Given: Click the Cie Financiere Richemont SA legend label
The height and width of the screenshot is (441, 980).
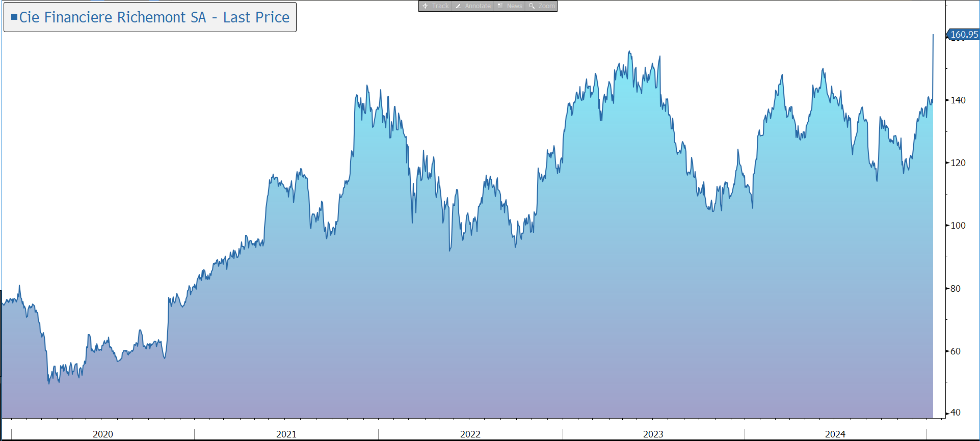Looking at the screenshot, I should point(154,17).
